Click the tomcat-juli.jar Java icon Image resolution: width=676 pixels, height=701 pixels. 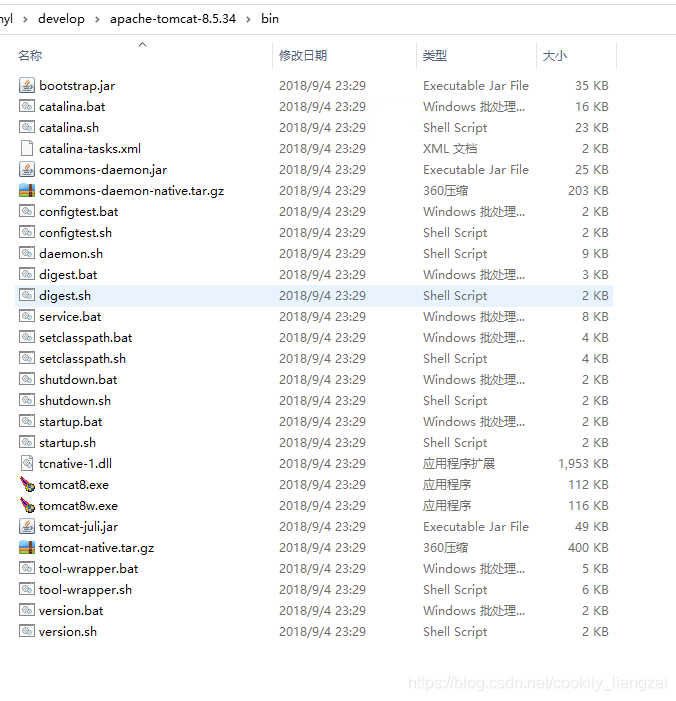[27, 526]
